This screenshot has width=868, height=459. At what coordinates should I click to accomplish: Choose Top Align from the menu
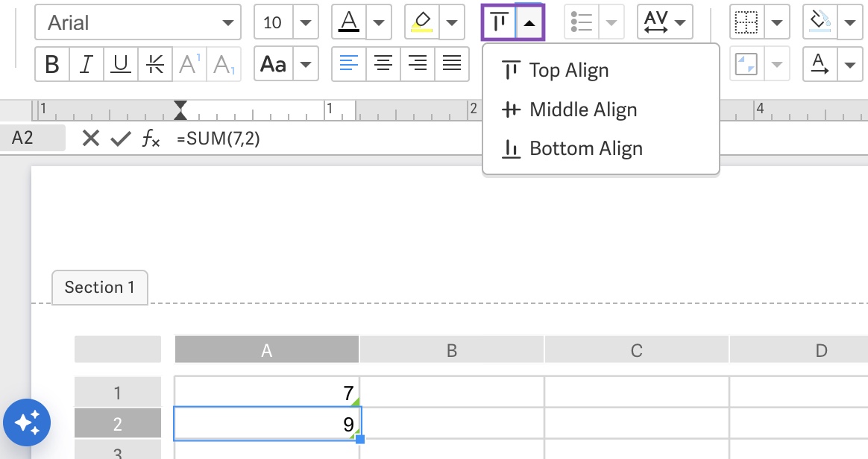(x=601, y=70)
